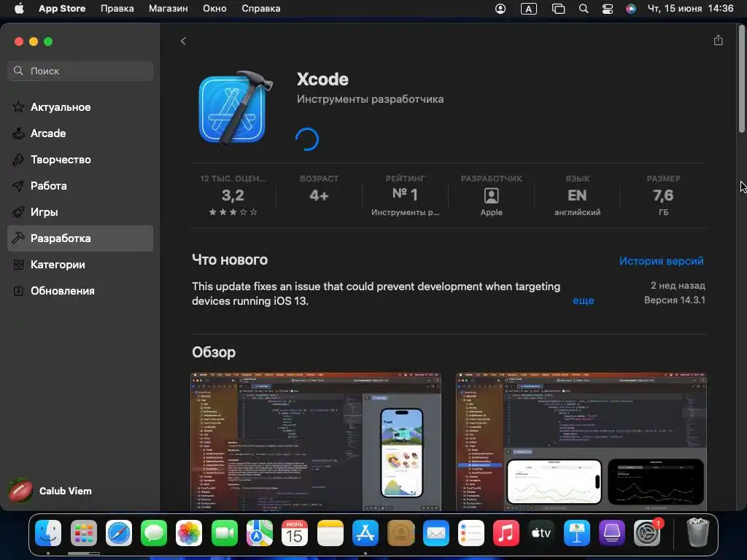Open the Творчество sidebar section
Screen dimensions: 747x560
coord(80,160)
